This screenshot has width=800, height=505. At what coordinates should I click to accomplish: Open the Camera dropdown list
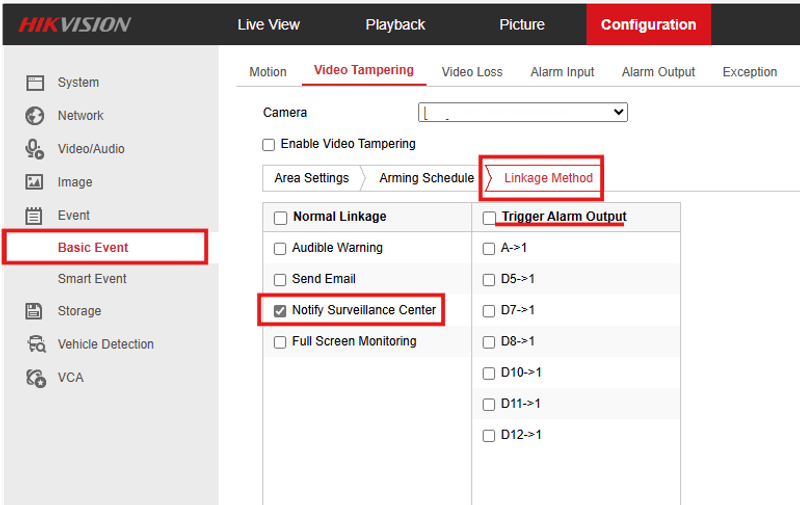522,112
